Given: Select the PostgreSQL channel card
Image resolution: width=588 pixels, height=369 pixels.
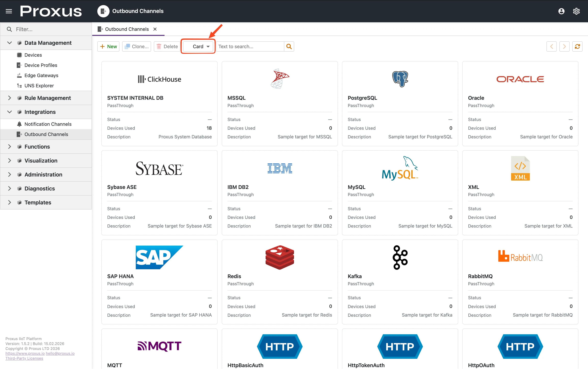Looking at the screenshot, I should (400, 103).
